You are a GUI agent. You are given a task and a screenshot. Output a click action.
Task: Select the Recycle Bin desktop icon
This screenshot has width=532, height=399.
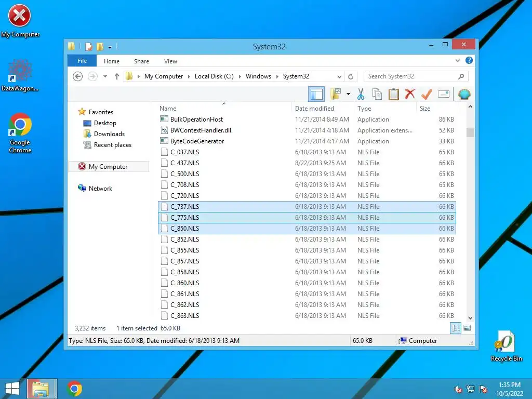click(506, 346)
